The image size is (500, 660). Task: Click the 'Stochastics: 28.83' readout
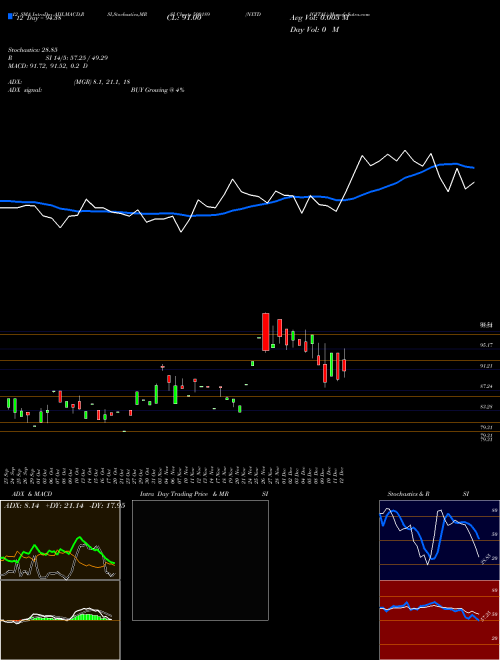click(x=33, y=50)
